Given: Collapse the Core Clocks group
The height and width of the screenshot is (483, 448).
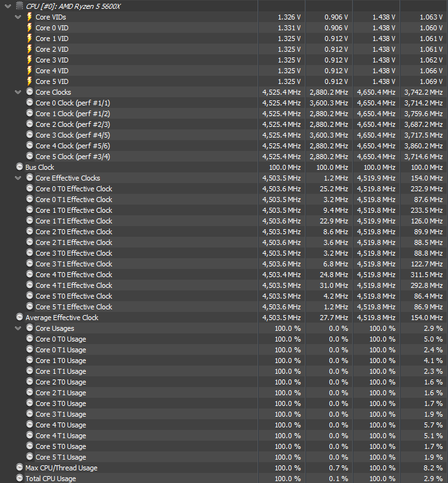Looking at the screenshot, I should click(18, 92).
